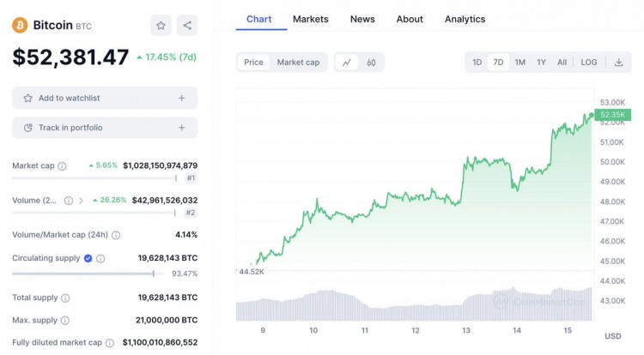The width and height of the screenshot is (644, 355).
Task: Click the $52,381.47 price text
Action: [70, 57]
